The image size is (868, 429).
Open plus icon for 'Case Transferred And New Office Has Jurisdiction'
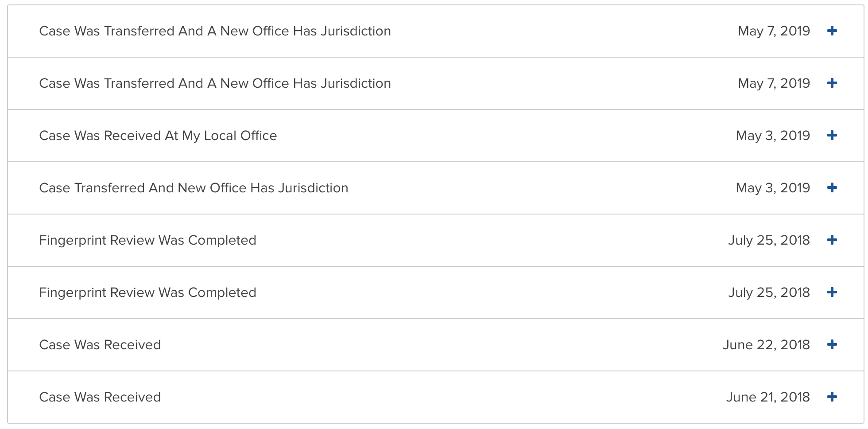click(x=832, y=187)
